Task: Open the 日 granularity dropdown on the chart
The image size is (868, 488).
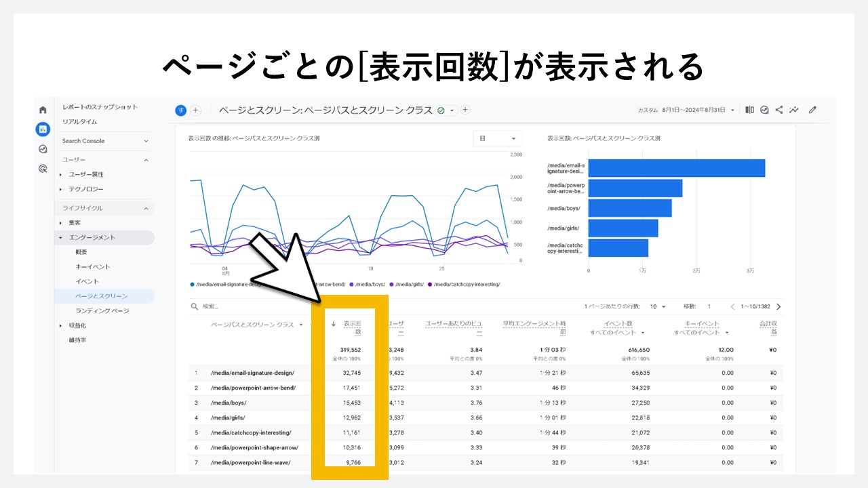Action: 498,138
